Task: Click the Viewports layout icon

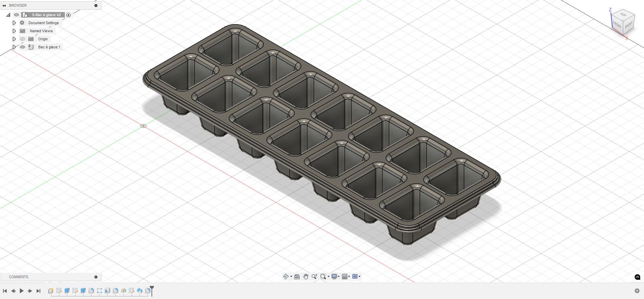Action: pyautogui.click(x=355, y=277)
